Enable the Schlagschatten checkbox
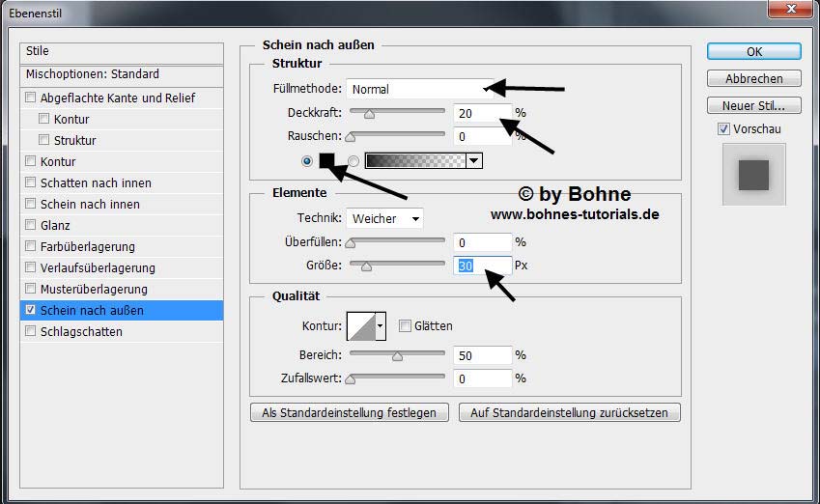This screenshot has height=504, width=820. point(31,331)
